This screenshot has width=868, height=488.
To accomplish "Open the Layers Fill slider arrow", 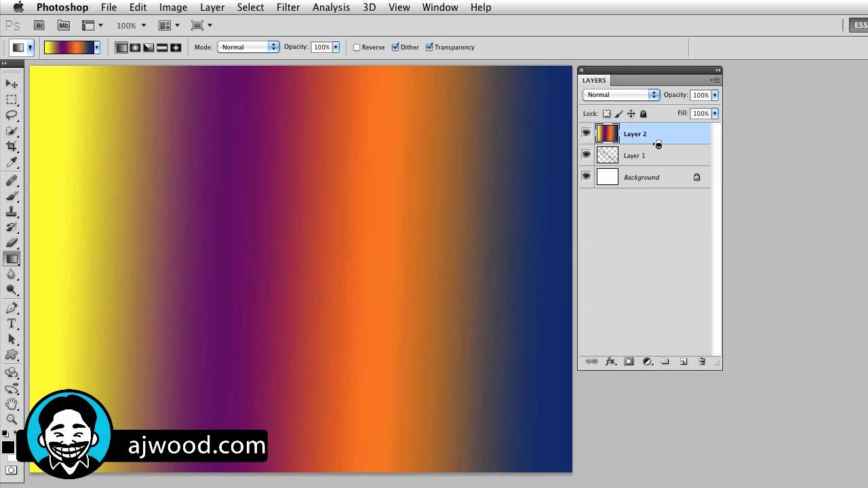I will click(x=715, y=114).
